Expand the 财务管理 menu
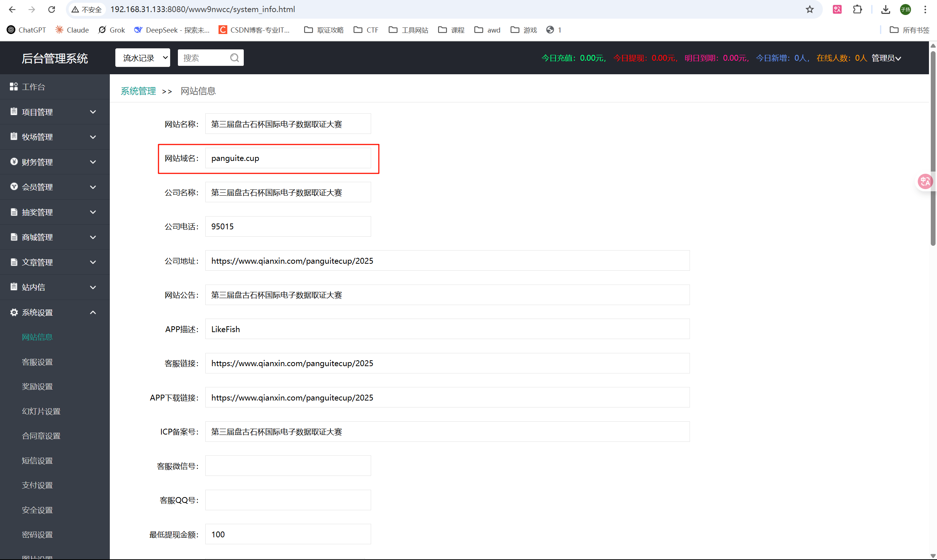The height and width of the screenshot is (560, 937). click(x=55, y=162)
